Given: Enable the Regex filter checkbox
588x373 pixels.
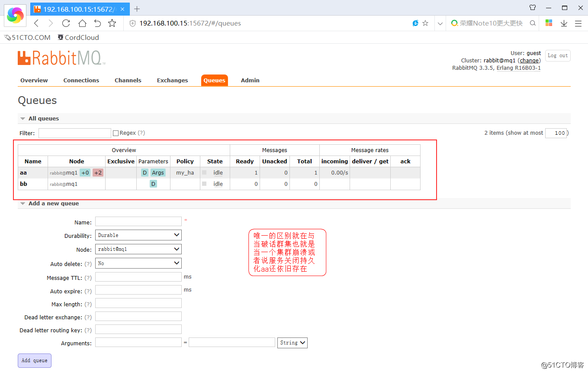Looking at the screenshot, I should click(116, 133).
